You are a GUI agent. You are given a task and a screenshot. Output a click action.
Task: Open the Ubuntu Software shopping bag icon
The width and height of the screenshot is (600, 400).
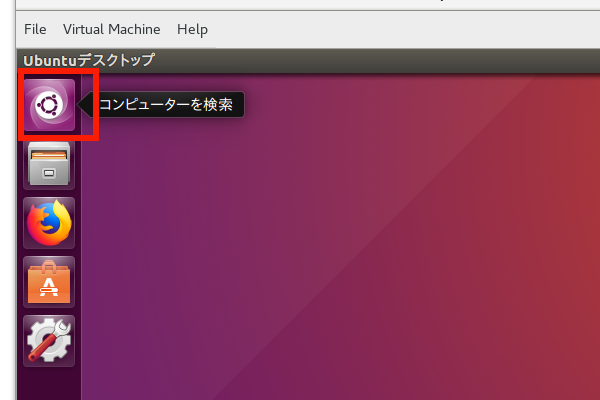click(49, 282)
